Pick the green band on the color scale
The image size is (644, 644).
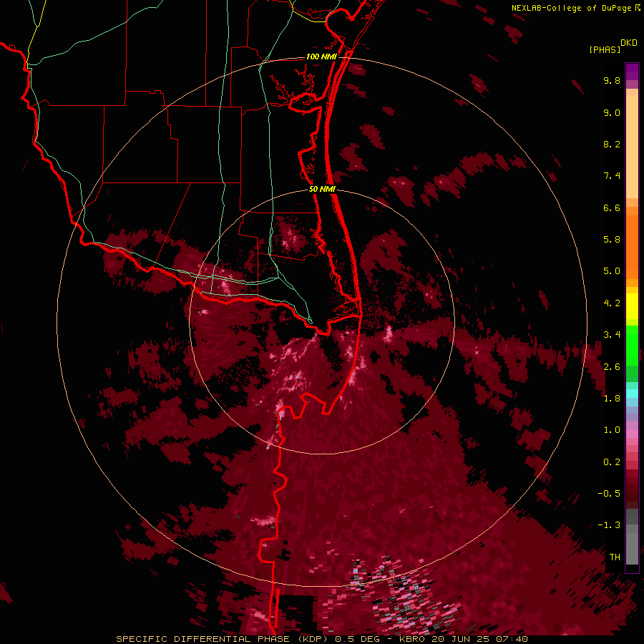point(632,346)
